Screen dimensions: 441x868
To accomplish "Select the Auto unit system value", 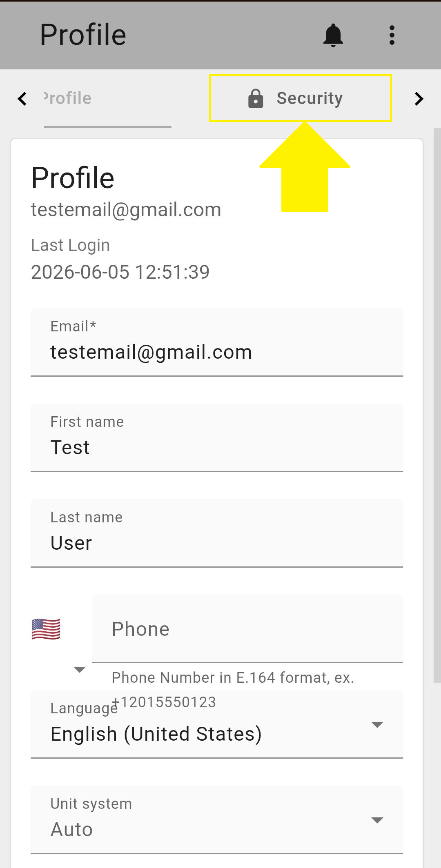I will click(x=72, y=830).
